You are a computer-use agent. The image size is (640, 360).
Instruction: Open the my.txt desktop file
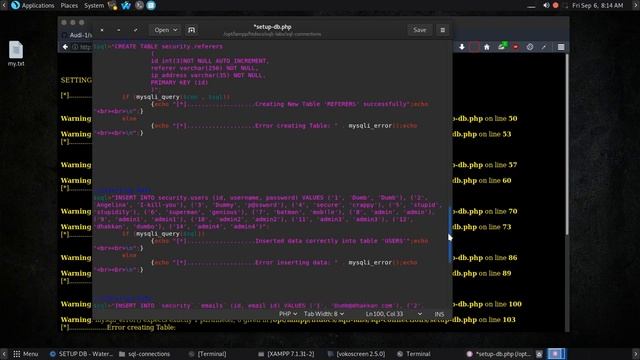pos(16,54)
